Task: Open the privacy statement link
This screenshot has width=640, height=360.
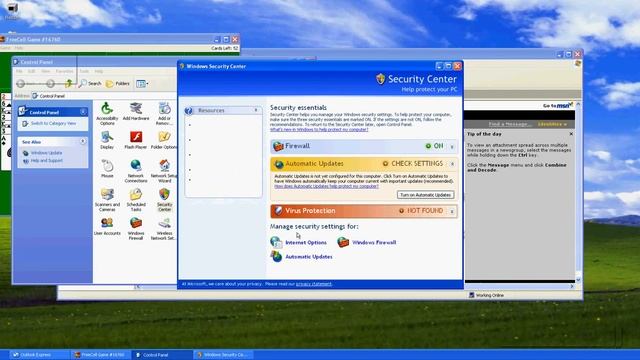Action: click(313, 284)
